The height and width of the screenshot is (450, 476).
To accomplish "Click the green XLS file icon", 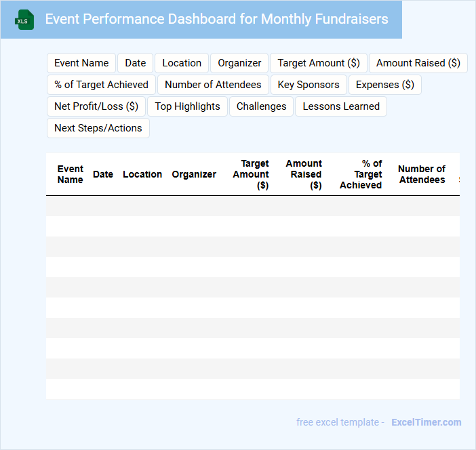I will [x=24, y=20].
